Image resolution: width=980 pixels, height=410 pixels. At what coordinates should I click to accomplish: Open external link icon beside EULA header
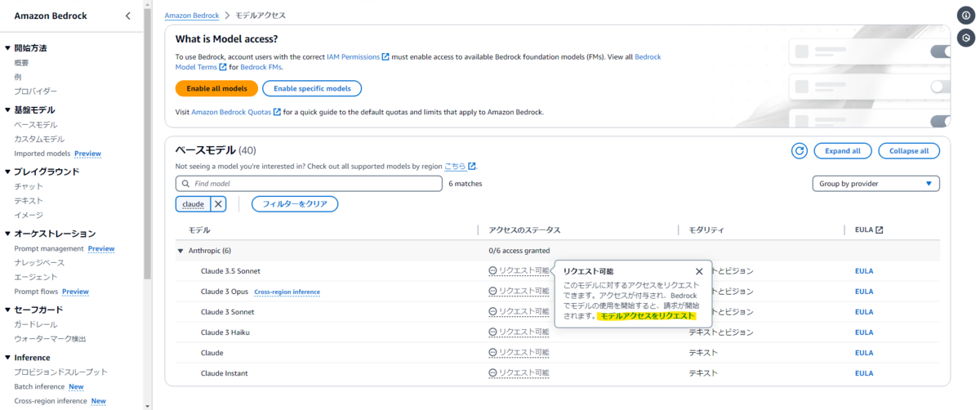coord(879,230)
